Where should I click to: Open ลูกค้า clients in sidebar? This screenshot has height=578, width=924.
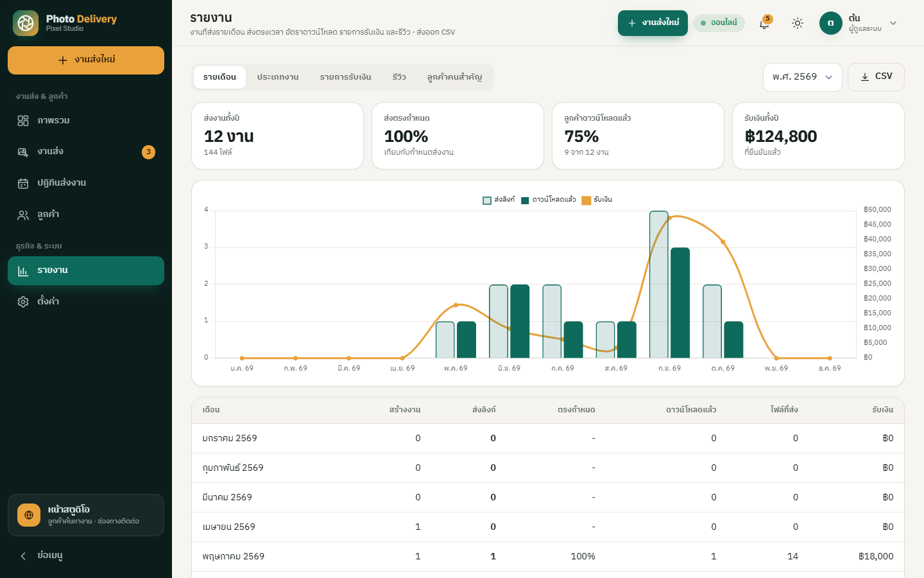click(x=86, y=215)
